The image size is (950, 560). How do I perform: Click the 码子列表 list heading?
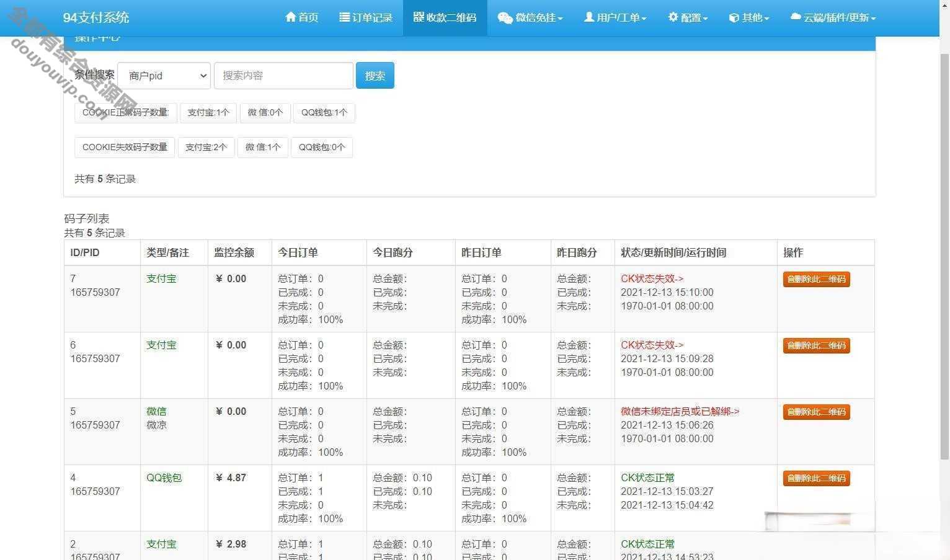pos(87,218)
